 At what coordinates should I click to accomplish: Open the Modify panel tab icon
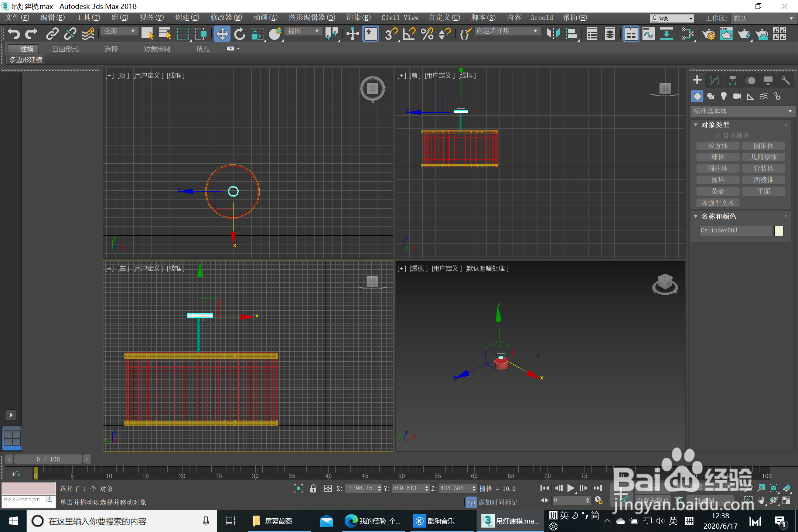[715, 80]
